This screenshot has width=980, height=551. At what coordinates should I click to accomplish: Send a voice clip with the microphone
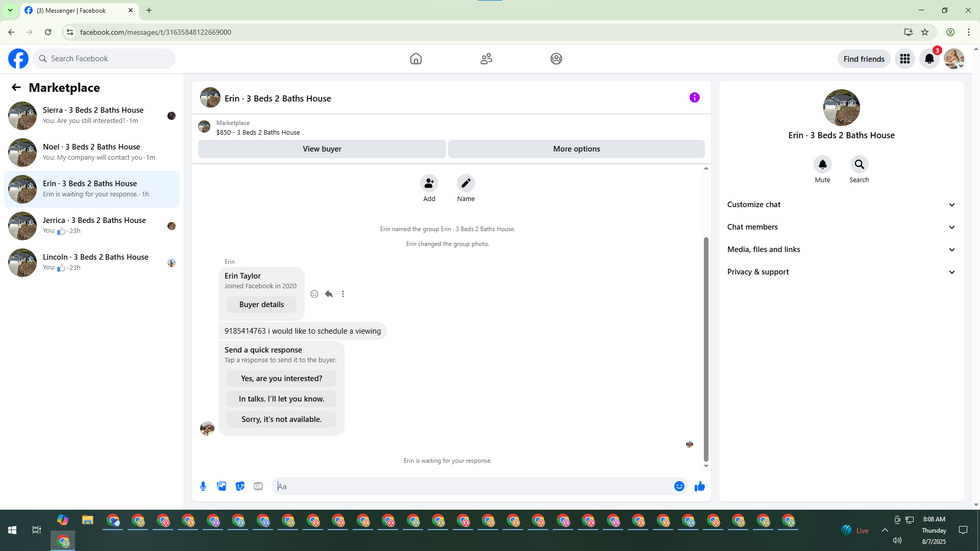203,486
